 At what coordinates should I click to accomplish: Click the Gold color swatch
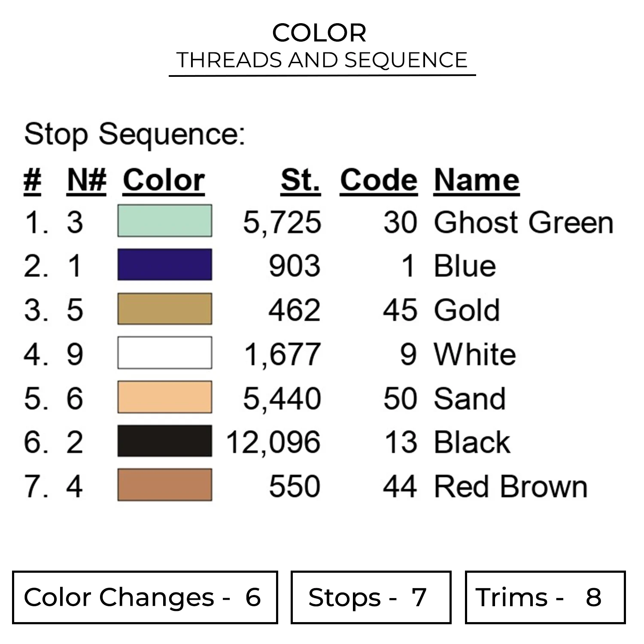coord(165,309)
